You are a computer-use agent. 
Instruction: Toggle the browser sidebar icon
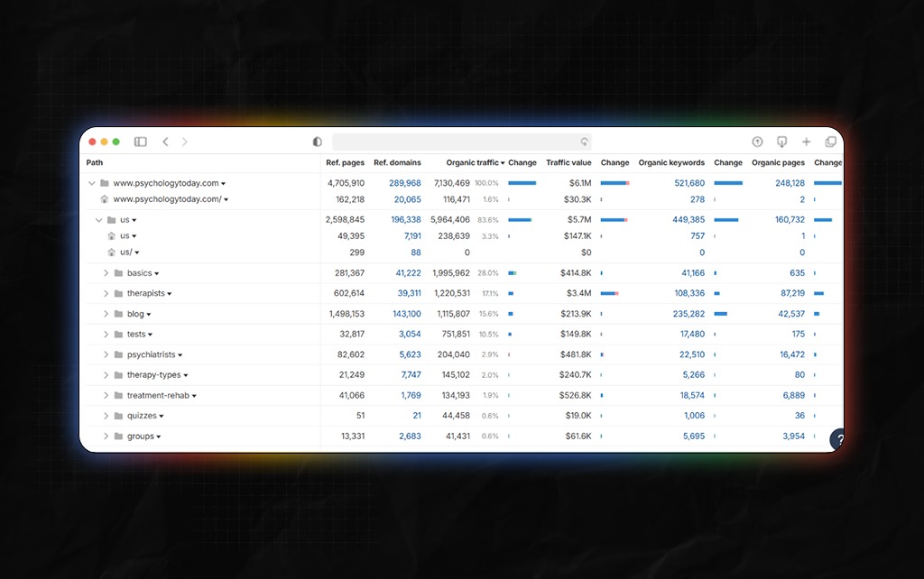tap(140, 142)
